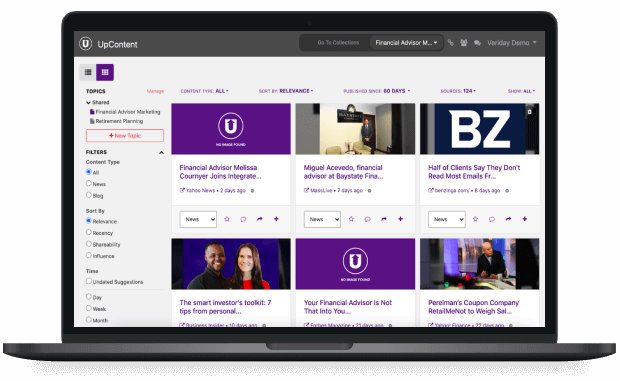The image size is (620, 381).
Task: Switch to grid view layout
Action: pos(105,72)
